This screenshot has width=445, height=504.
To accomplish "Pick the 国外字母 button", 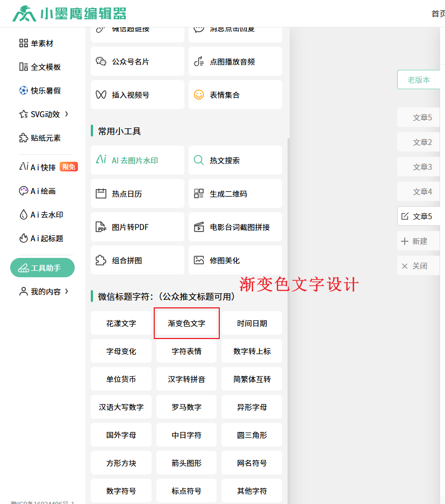I will click(x=121, y=435).
